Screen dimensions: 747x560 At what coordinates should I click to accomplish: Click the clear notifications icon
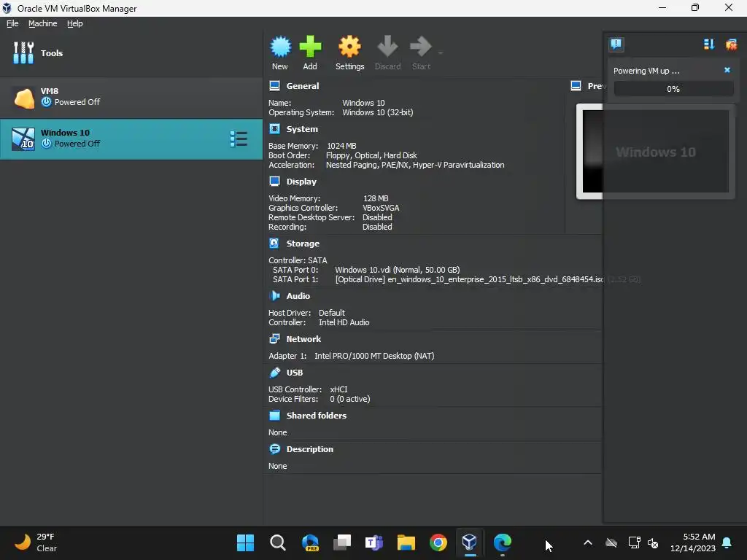click(731, 44)
